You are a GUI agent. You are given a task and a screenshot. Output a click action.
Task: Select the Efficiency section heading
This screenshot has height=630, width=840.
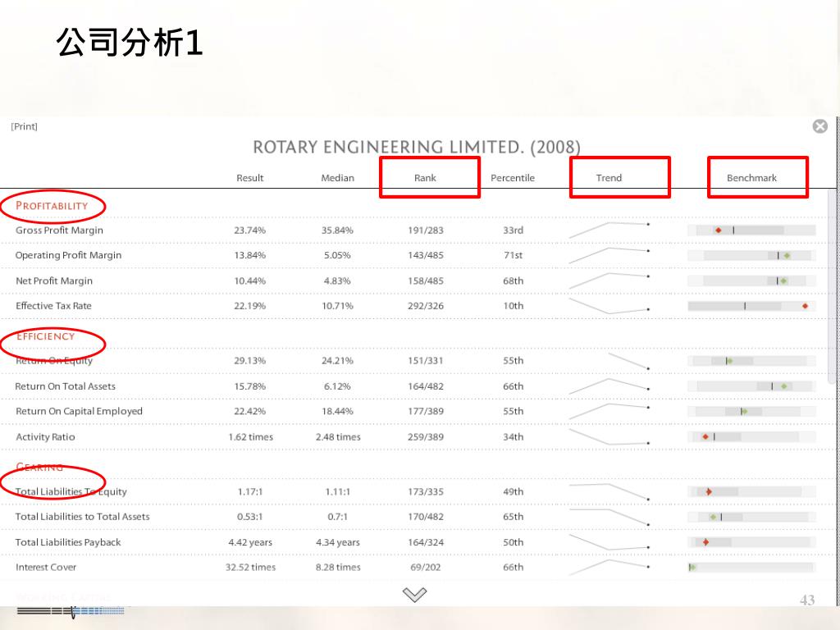(46, 336)
